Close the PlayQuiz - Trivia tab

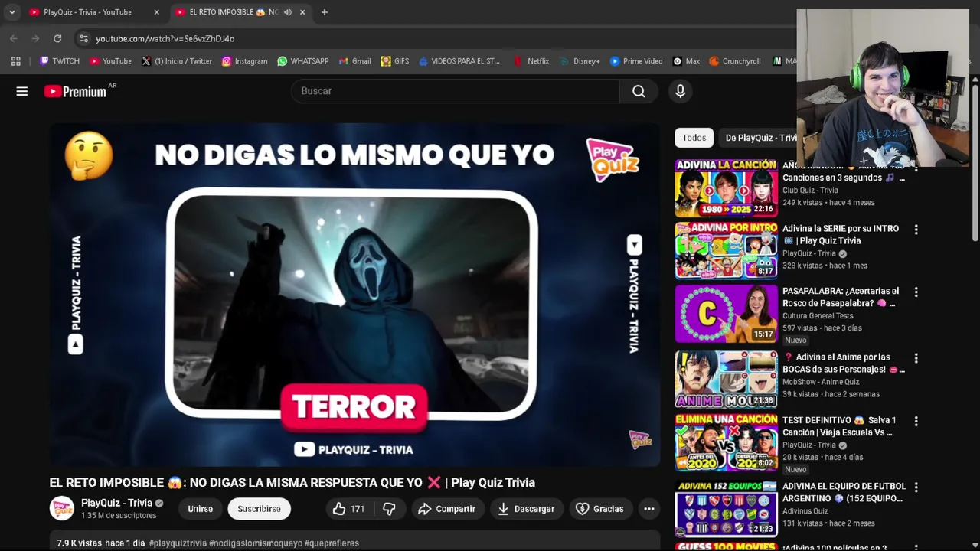pos(157,12)
